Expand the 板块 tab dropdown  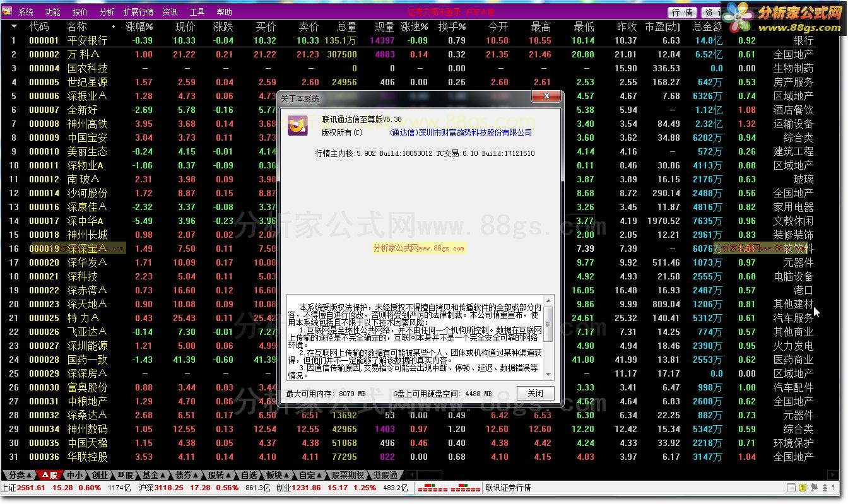[278, 475]
